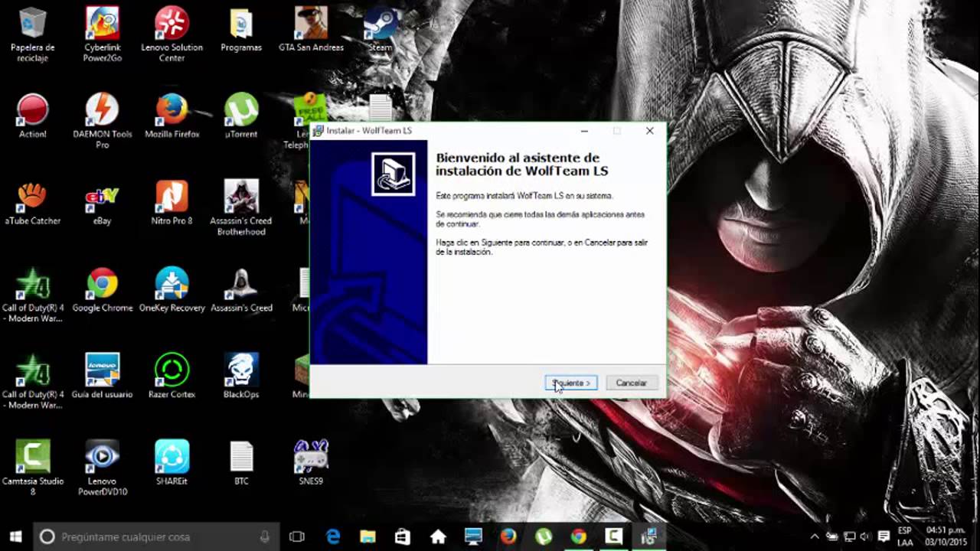Open Microsoft Edge from the taskbar
This screenshot has width=980, height=551.
click(x=333, y=536)
